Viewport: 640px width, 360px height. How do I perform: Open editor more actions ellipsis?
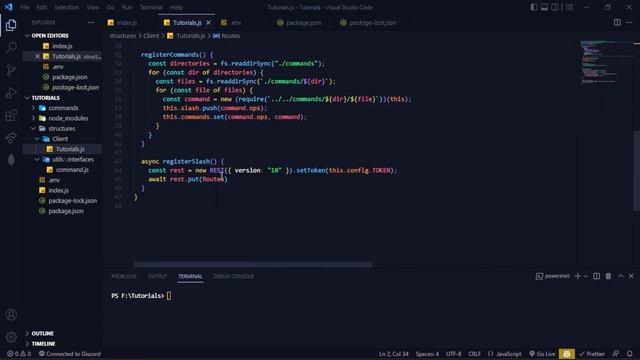pos(629,22)
